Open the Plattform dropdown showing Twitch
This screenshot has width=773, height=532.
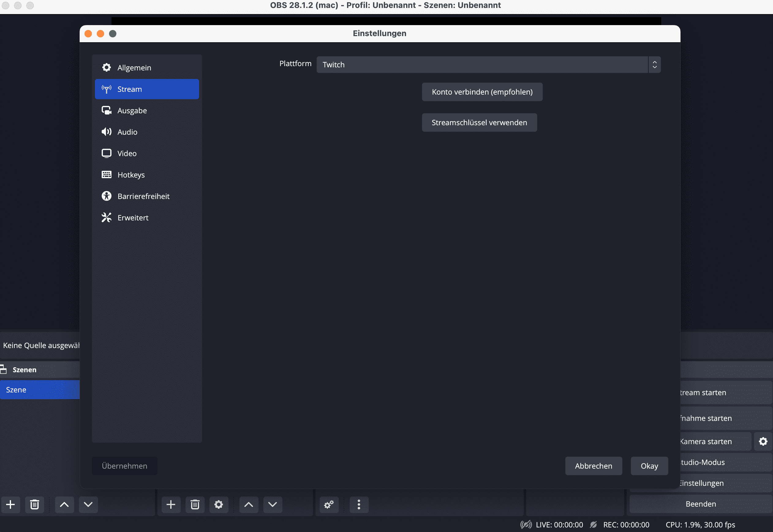pyautogui.click(x=488, y=65)
